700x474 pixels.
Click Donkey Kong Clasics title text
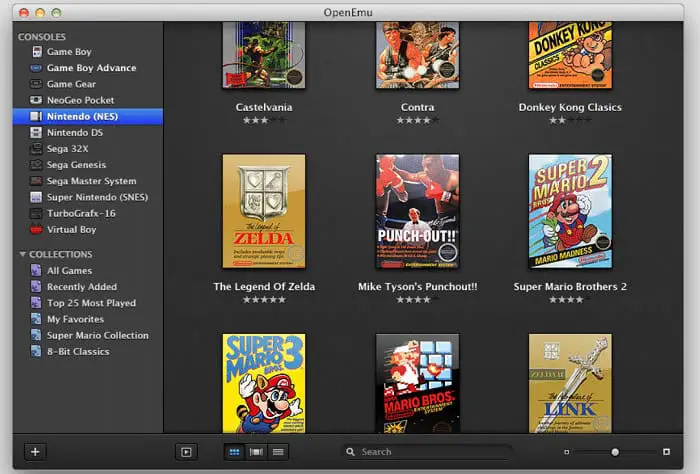(x=570, y=107)
